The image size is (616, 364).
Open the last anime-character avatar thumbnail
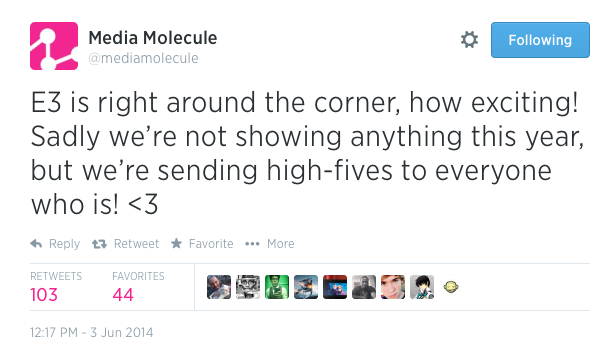422,287
